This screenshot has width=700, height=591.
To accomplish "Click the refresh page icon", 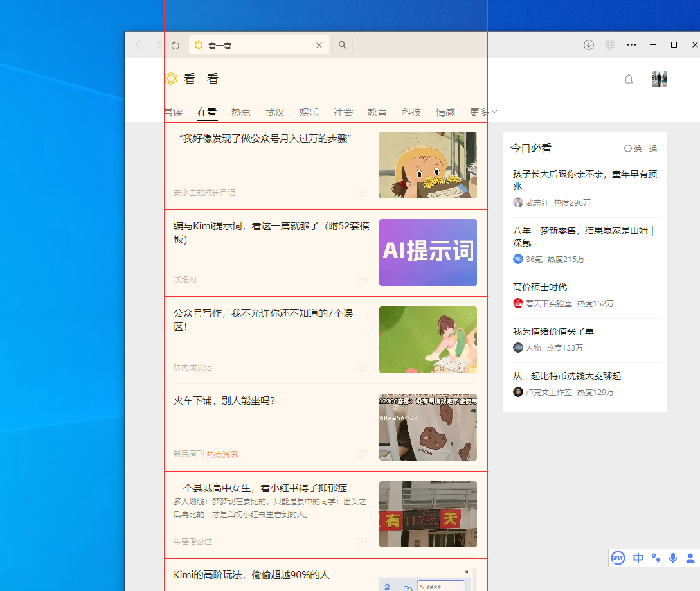I will tap(175, 46).
